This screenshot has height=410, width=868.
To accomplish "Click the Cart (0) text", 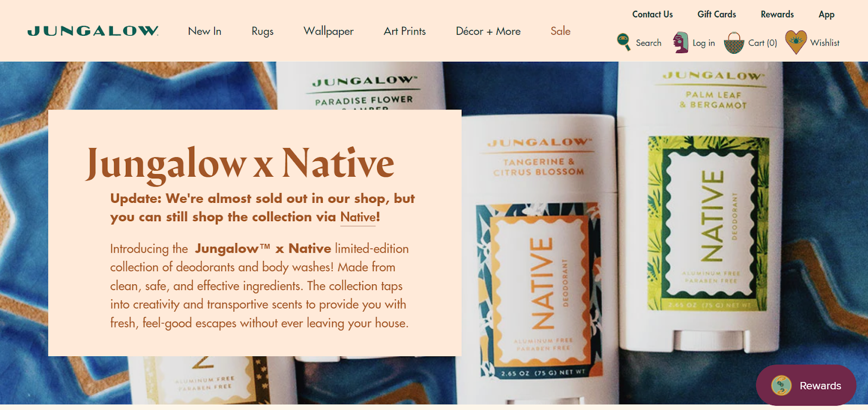I will (762, 43).
